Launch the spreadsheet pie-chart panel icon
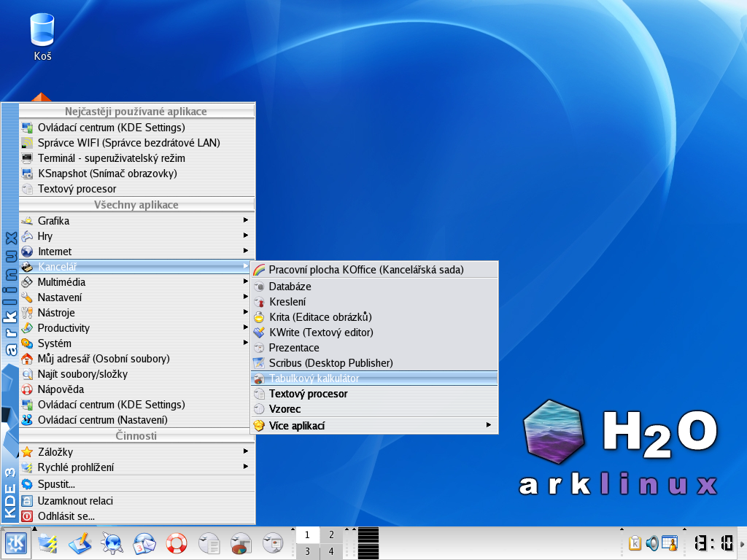 [x=241, y=543]
